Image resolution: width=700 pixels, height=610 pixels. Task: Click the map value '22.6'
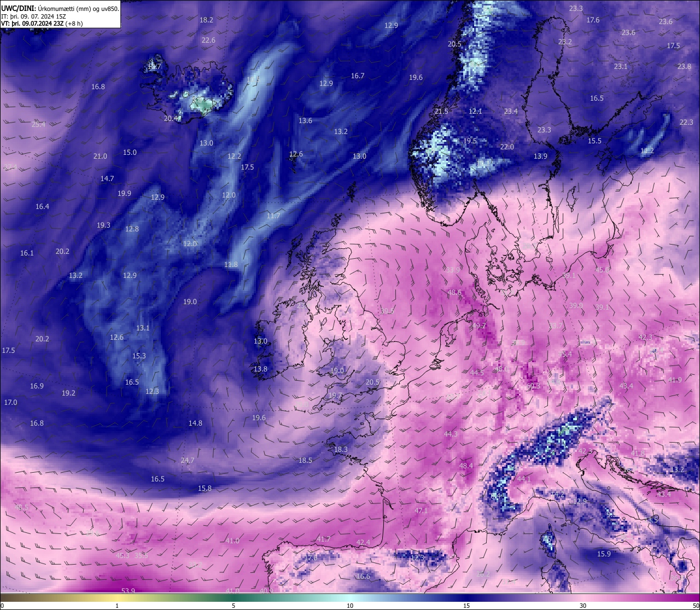coord(208,40)
